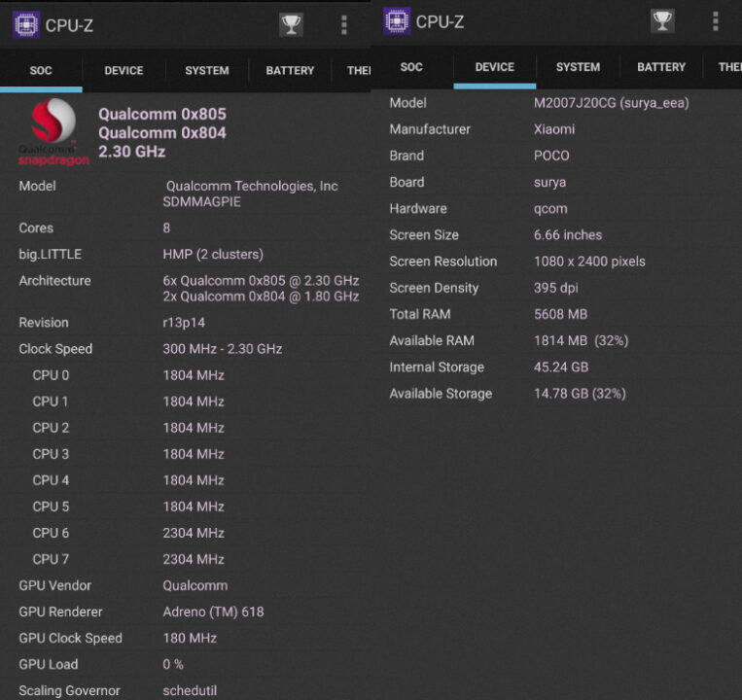Click 'M2007J20CG (surya_eea)' model value
This screenshot has height=700, width=742.
click(x=612, y=103)
